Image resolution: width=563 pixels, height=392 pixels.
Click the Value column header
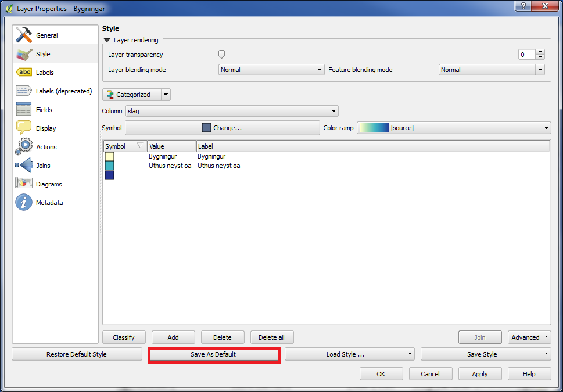click(x=171, y=146)
